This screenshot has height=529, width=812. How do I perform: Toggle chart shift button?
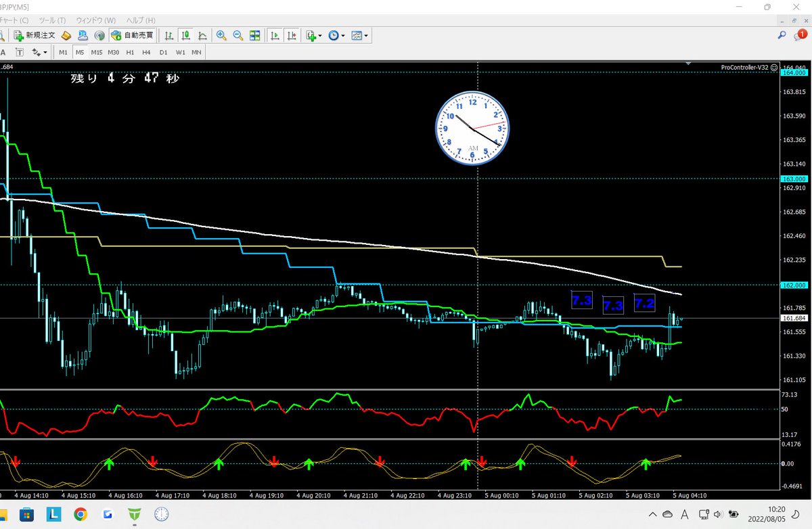click(292, 35)
